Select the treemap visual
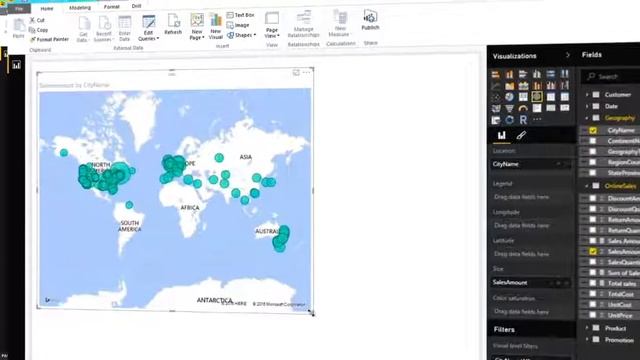 (523, 97)
